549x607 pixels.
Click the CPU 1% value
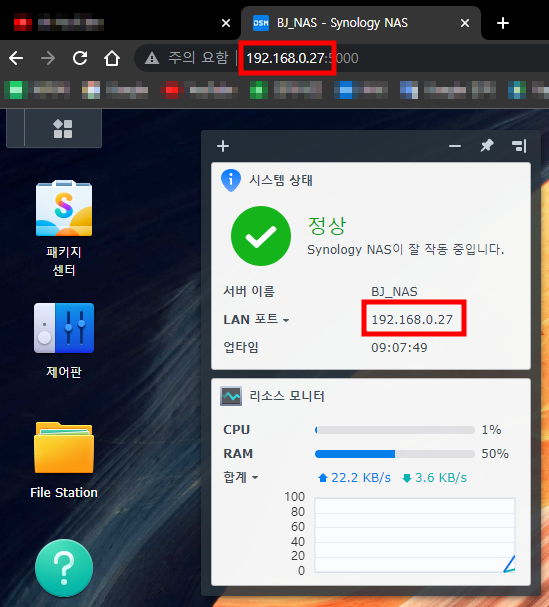(491, 430)
